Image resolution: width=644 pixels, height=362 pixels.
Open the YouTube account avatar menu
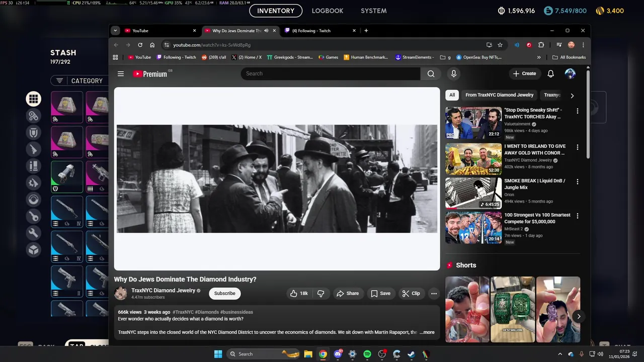click(570, 73)
